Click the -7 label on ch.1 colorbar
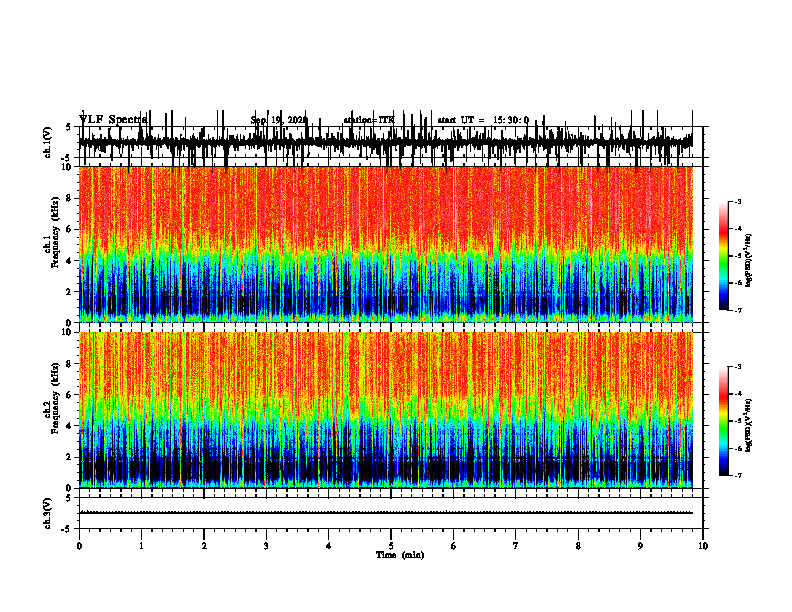792x612 pixels. (738, 310)
